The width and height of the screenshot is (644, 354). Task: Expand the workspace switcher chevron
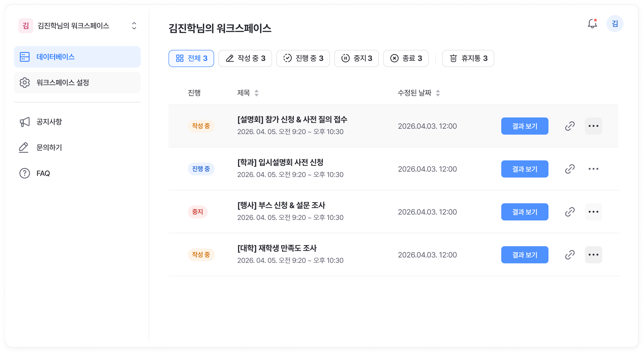tap(134, 26)
